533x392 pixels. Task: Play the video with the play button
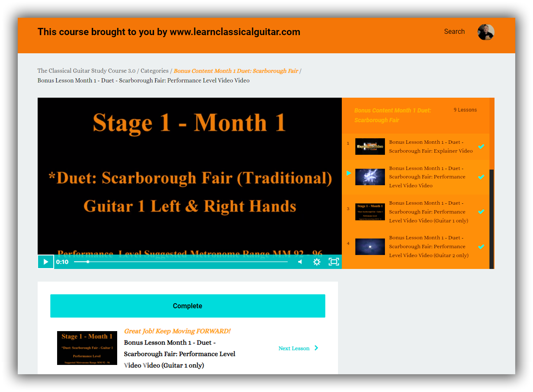[x=45, y=261]
